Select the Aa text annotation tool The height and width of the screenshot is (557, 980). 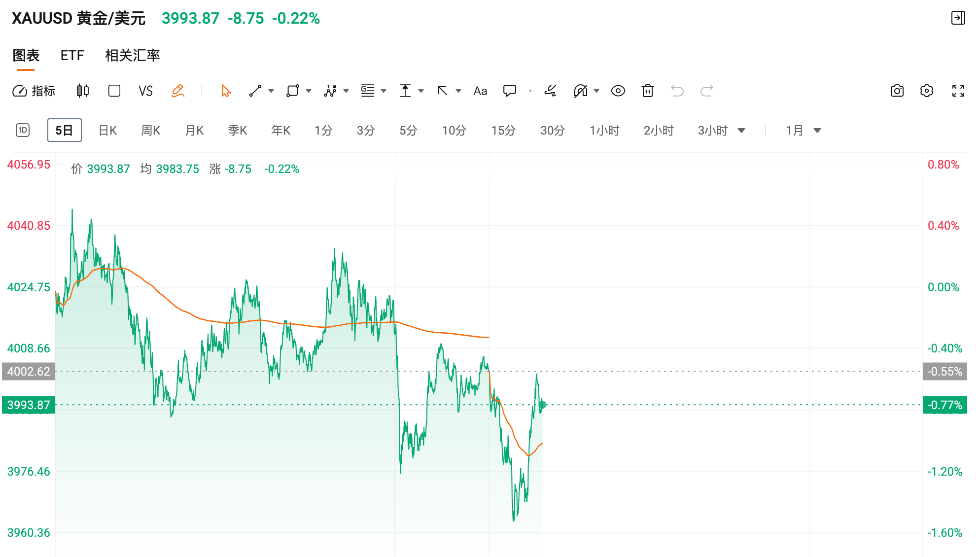coord(479,91)
